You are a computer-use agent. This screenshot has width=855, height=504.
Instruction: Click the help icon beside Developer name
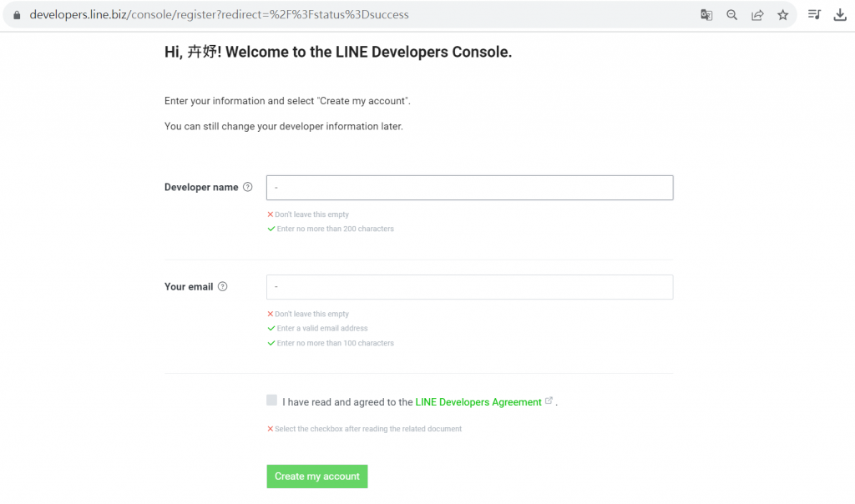coord(247,187)
